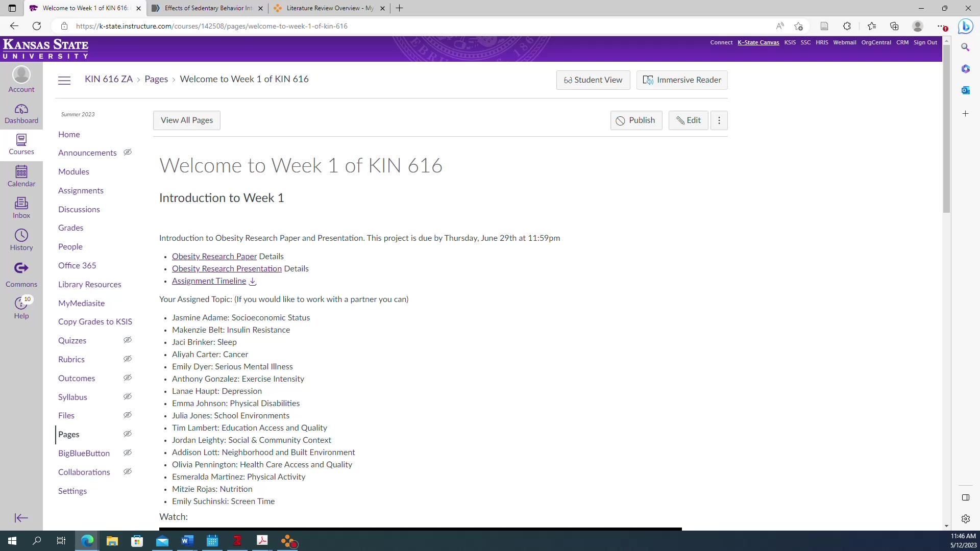Toggle visibility on Rubrics menu item
Image resolution: width=980 pixels, height=551 pixels.
pyautogui.click(x=127, y=359)
